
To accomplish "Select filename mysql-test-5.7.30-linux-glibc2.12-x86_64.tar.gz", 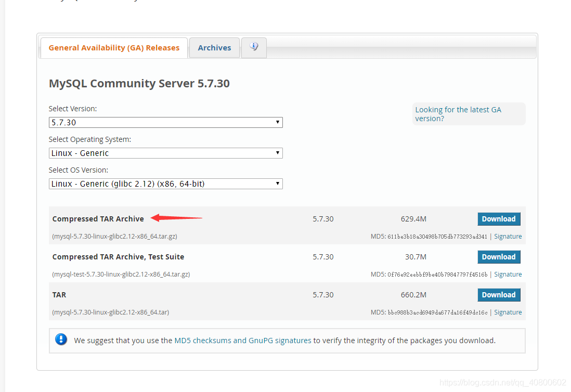I will tap(121, 274).
